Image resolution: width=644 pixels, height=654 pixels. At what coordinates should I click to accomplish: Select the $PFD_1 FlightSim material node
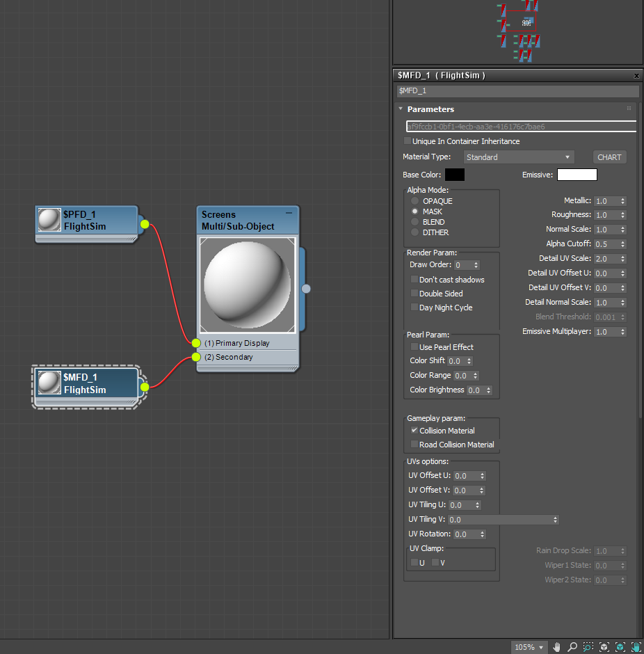(x=87, y=224)
